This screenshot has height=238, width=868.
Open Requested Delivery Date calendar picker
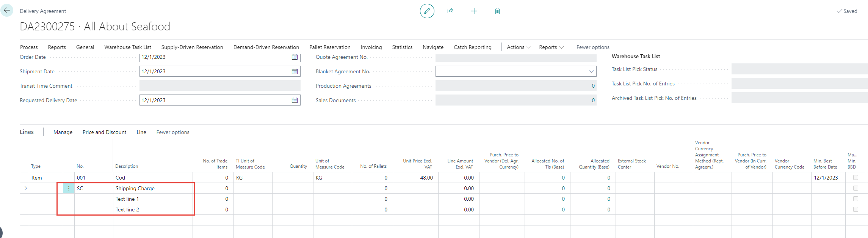[x=295, y=100]
